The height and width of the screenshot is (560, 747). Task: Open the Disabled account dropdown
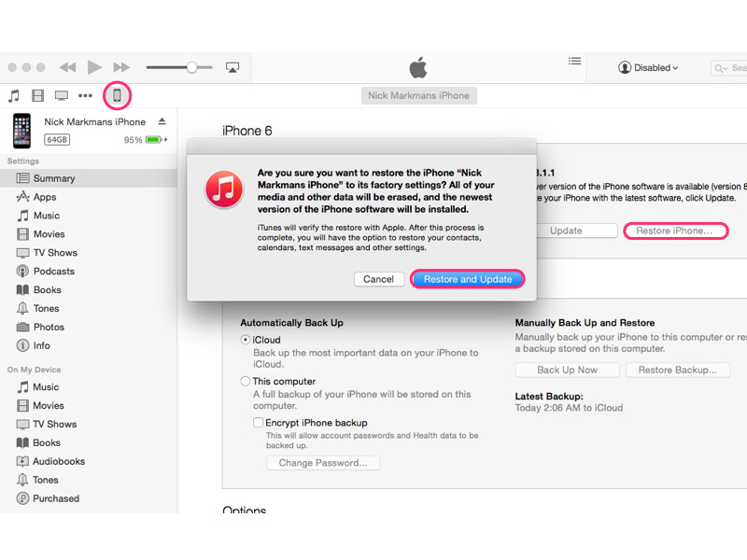(x=648, y=67)
